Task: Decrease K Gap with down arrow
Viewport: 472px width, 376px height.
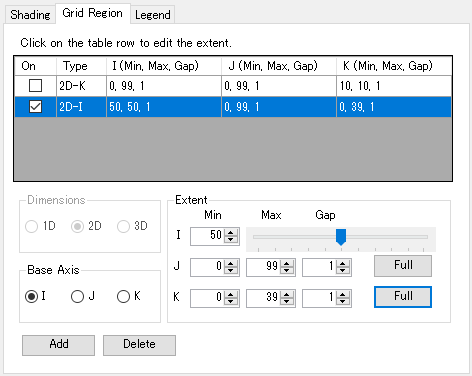Action: 343,302
